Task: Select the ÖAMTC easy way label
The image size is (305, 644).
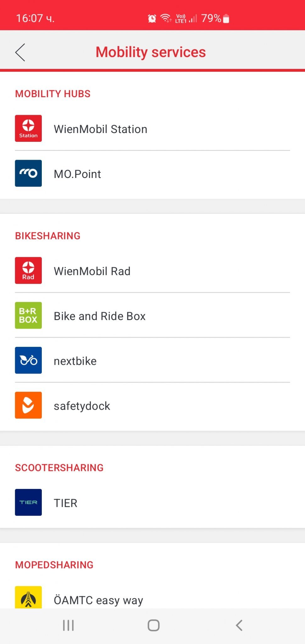Action: pos(98,600)
